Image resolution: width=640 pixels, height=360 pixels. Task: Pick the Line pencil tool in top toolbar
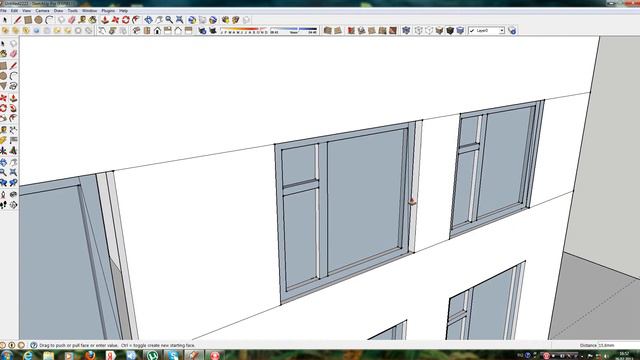point(18,20)
